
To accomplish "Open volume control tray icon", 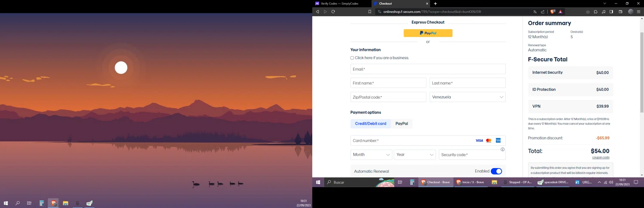I will click(x=611, y=182).
